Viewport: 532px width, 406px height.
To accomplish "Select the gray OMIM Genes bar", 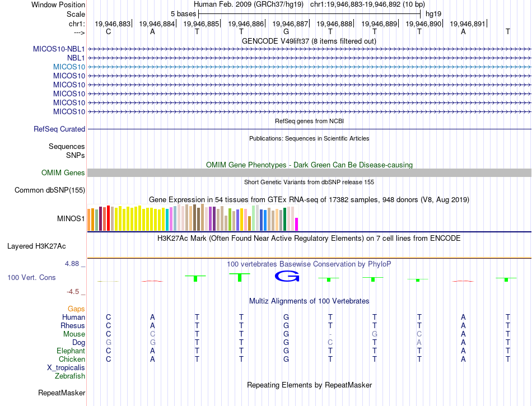I will (x=309, y=173).
